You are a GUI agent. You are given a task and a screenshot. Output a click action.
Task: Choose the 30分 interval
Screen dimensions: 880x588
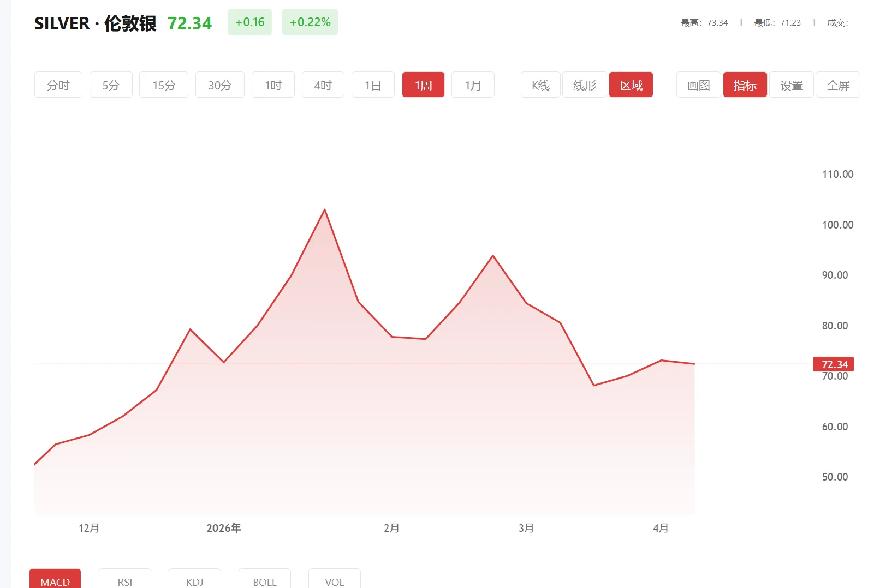(219, 85)
